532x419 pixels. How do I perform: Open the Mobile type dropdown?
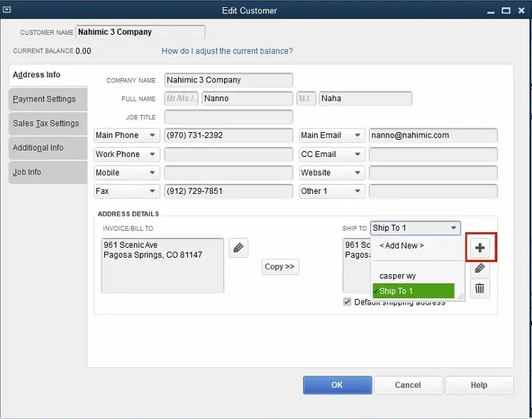(126, 173)
